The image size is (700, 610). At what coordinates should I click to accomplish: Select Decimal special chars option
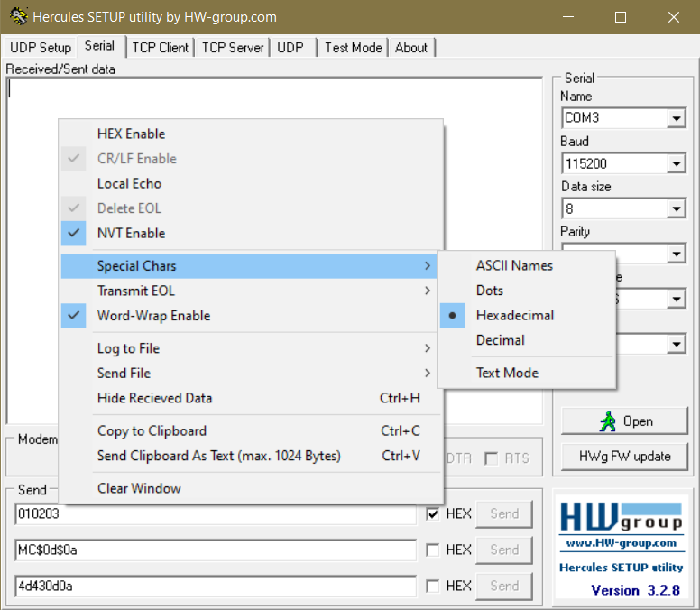coord(527,340)
